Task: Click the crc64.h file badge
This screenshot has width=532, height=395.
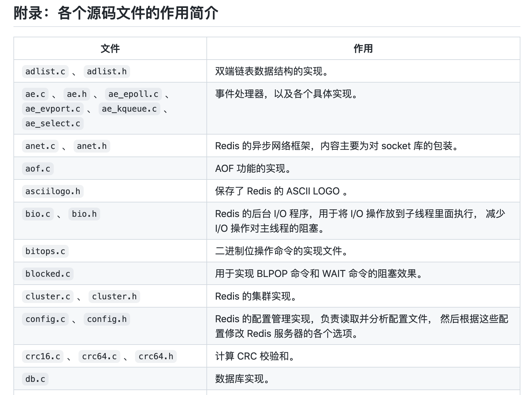Action: (156, 356)
